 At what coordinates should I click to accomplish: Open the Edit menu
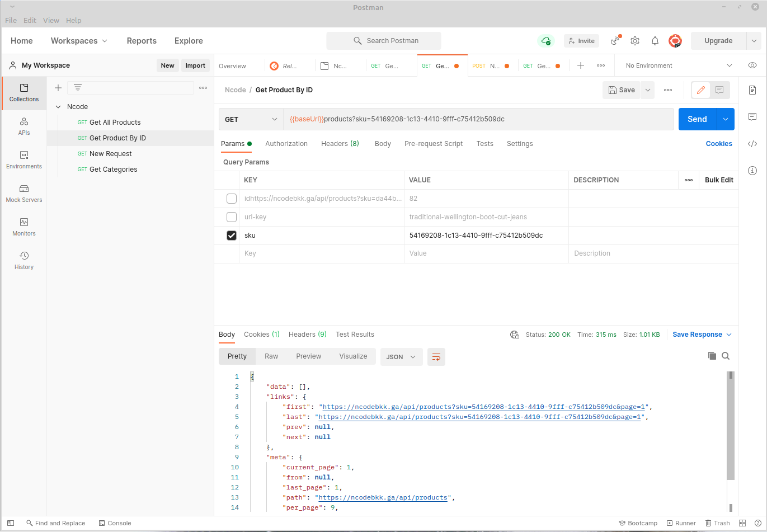coord(30,20)
